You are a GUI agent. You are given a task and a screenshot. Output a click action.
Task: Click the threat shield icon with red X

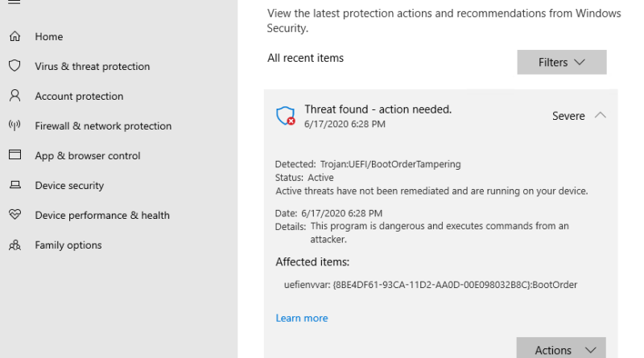(286, 116)
